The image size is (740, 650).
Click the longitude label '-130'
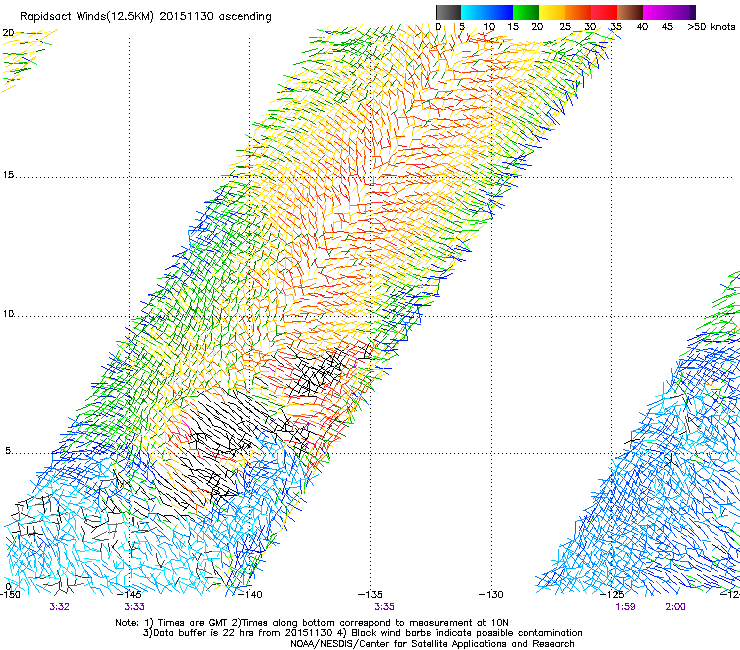(x=491, y=594)
